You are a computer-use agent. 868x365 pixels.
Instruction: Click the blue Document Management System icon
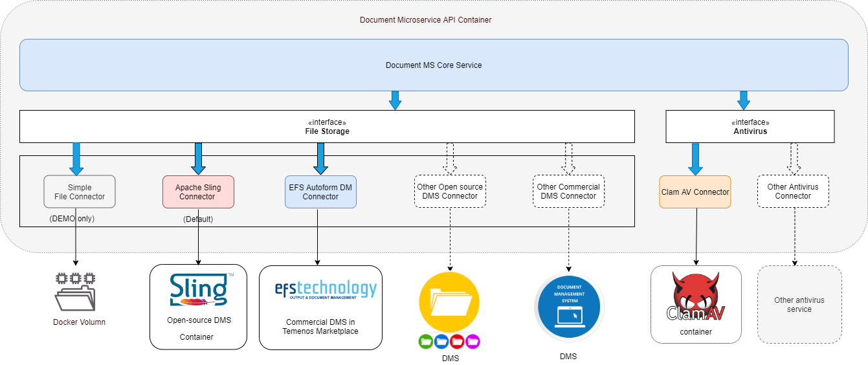[568, 306]
